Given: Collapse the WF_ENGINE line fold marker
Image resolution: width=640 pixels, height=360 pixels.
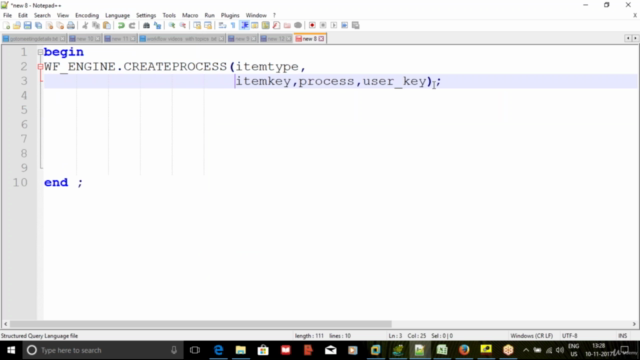Looking at the screenshot, I should click(x=40, y=67).
